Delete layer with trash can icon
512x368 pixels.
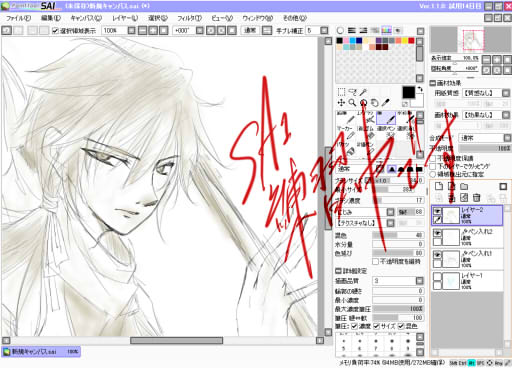(477, 198)
